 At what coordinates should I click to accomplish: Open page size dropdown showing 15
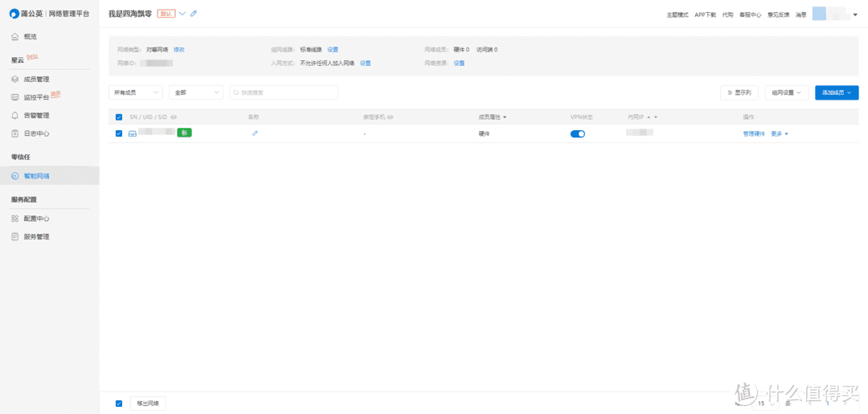click(x=768, y=404)
